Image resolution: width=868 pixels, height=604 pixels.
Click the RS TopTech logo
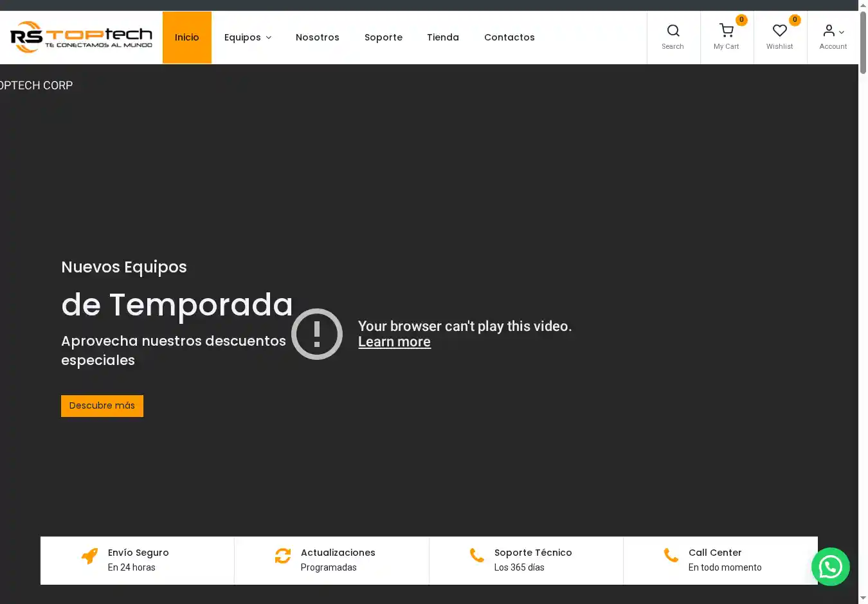(81, 37)
